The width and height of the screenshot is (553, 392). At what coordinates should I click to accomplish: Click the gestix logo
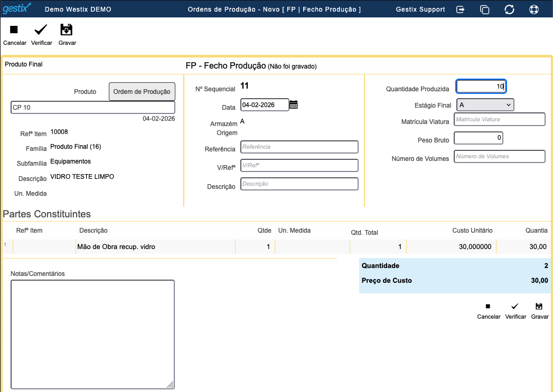(x=17, y=9)
